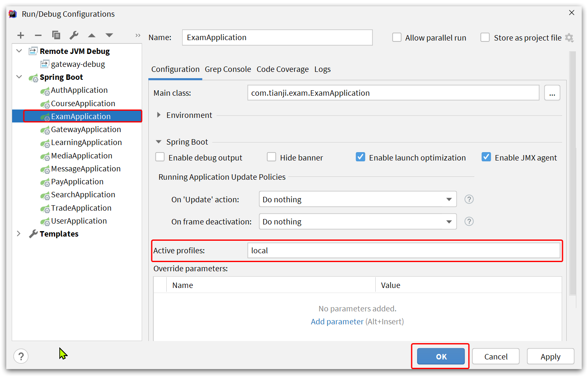The width and height of the screenshot is (588, 377).
Task: Click gear icon beside Store as project file
Action: click(569, 38)
